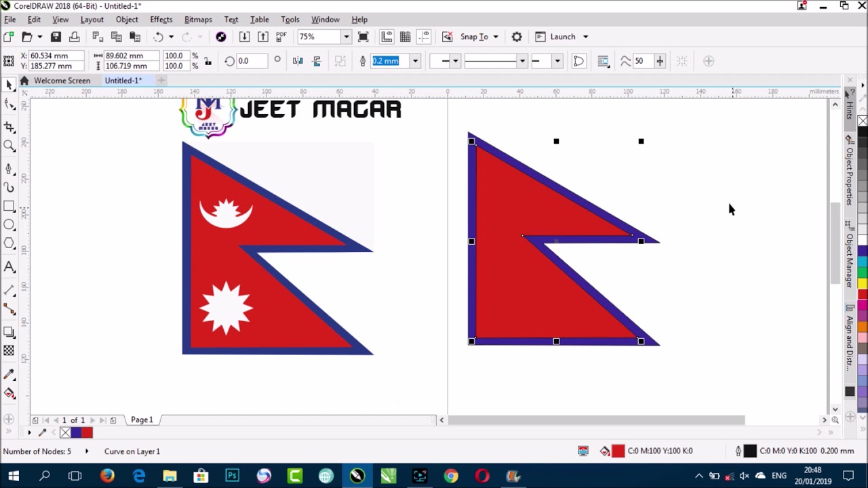Open Photoshop from the taskbar

pos(233,476)
